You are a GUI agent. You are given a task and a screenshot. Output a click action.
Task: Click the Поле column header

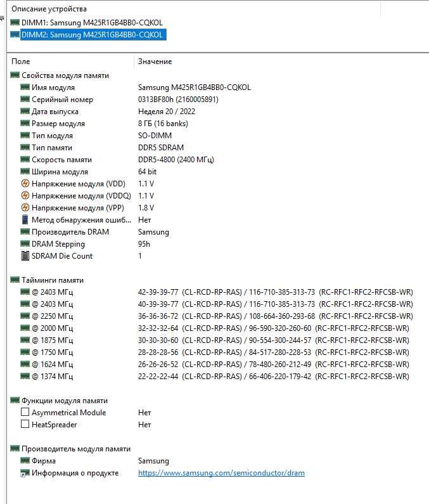tap(20, 61)
